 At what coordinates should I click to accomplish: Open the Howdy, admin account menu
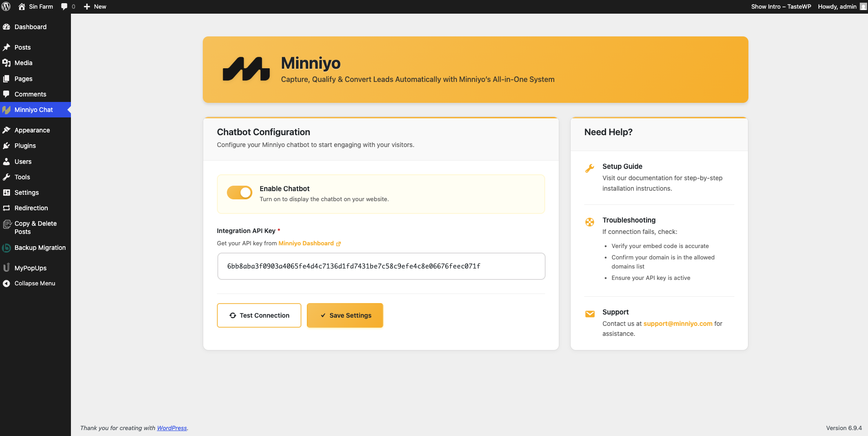tap(842, 6)
